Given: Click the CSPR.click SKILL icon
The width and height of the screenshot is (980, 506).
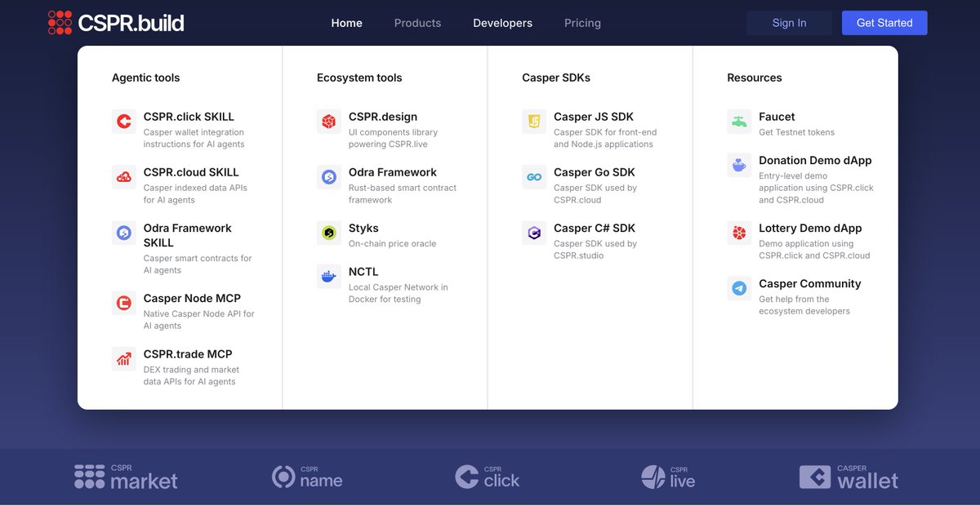Looking at the screenshot, I should point(124,122).
